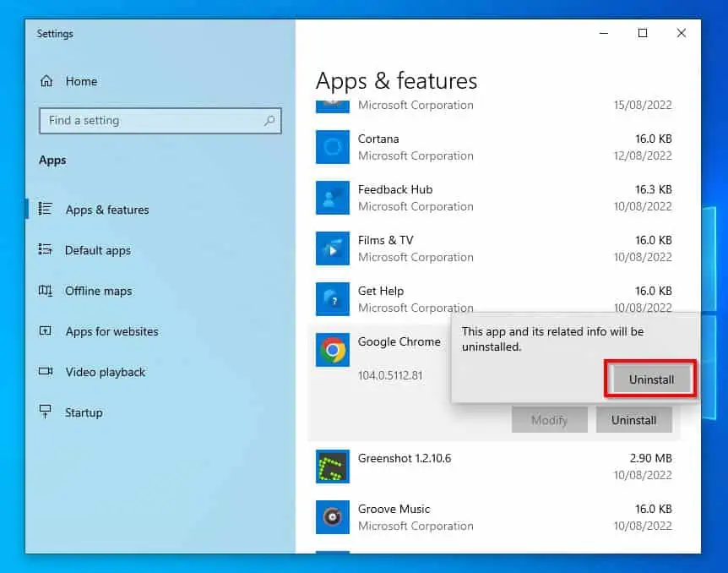Open the Home settings page
Image resolution: width=728 pixels, height=573 pixels.
pos(81,81)
